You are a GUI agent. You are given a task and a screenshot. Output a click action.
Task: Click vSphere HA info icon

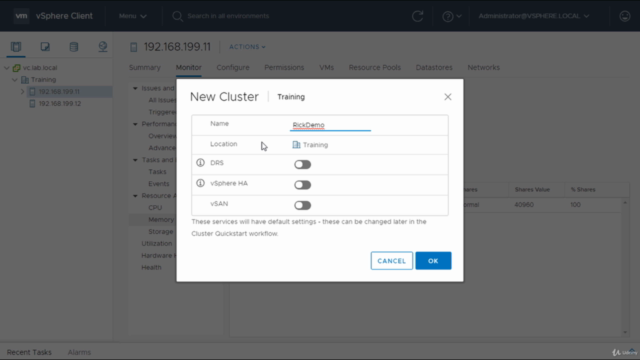pos(200,183)
